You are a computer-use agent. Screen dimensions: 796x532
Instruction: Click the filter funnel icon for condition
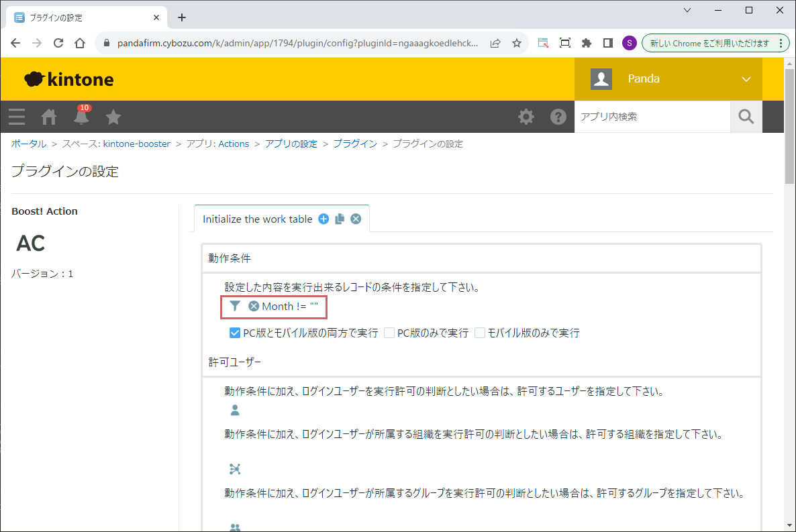coord(234,306)
